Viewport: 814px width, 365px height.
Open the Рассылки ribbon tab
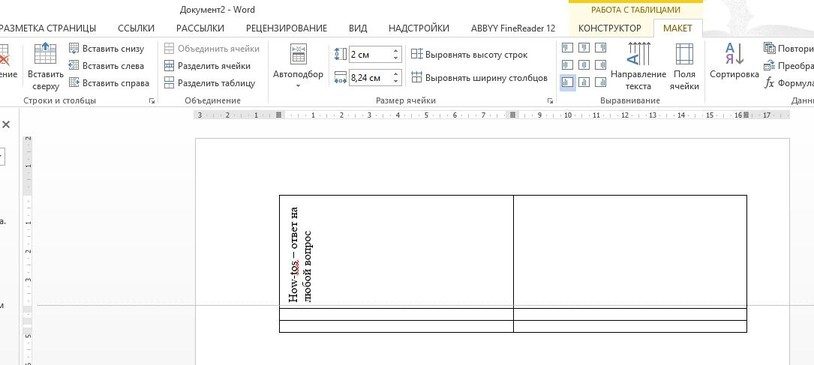coord(200,28)
